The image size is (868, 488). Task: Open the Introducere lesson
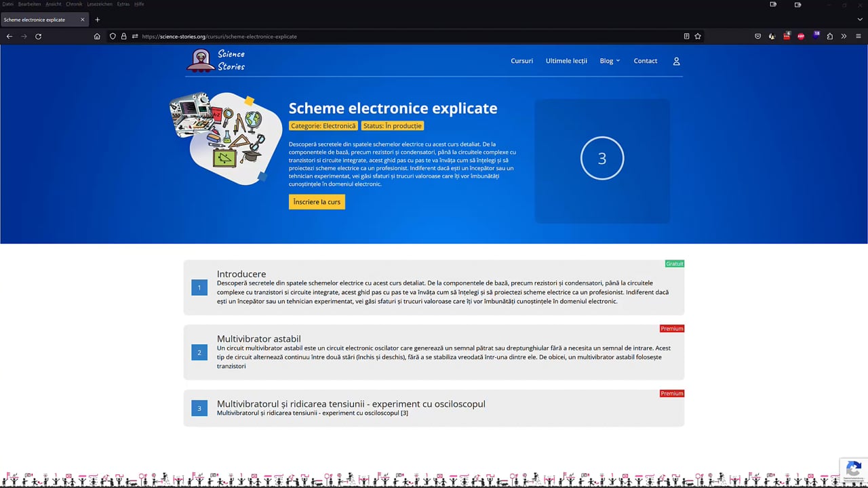[x=434, y=287]
